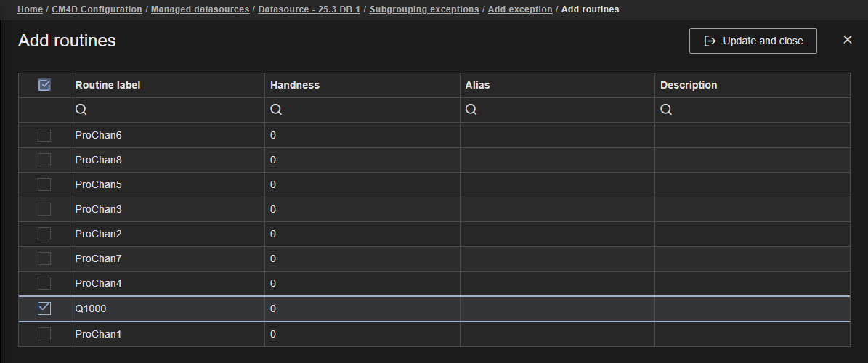Navigate to Managed datasources breadcrumb
This screenshot has width=868, height=363.
click(x=200, y=9)
